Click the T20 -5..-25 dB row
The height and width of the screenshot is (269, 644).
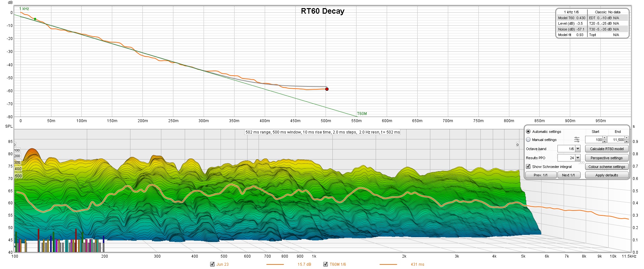tap(608, 23)
